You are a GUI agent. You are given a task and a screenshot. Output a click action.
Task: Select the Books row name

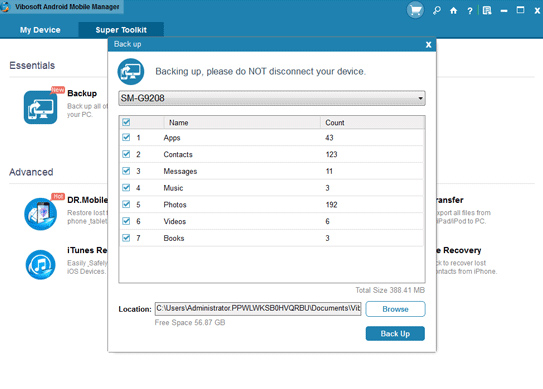coord(174,238)
